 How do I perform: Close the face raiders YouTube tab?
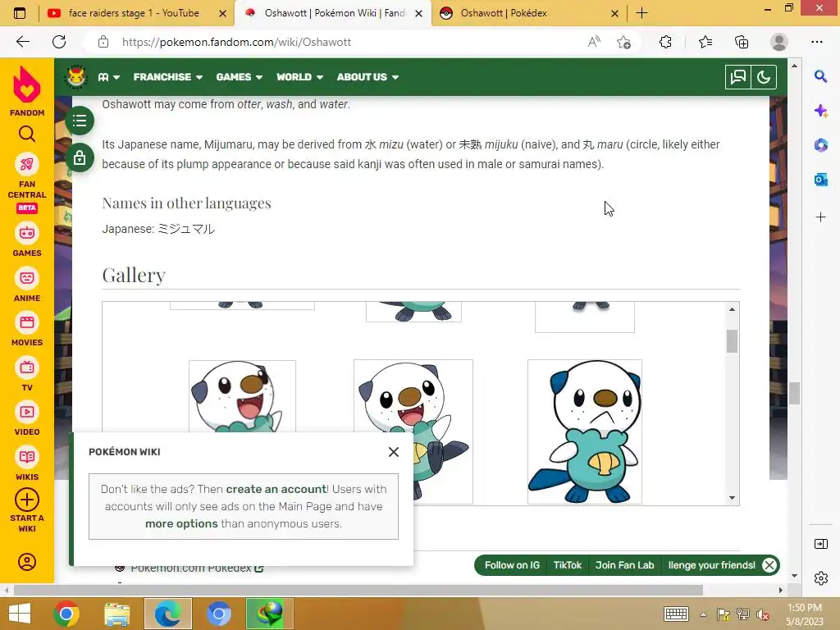pyautogui.click(x=222, y=13)
